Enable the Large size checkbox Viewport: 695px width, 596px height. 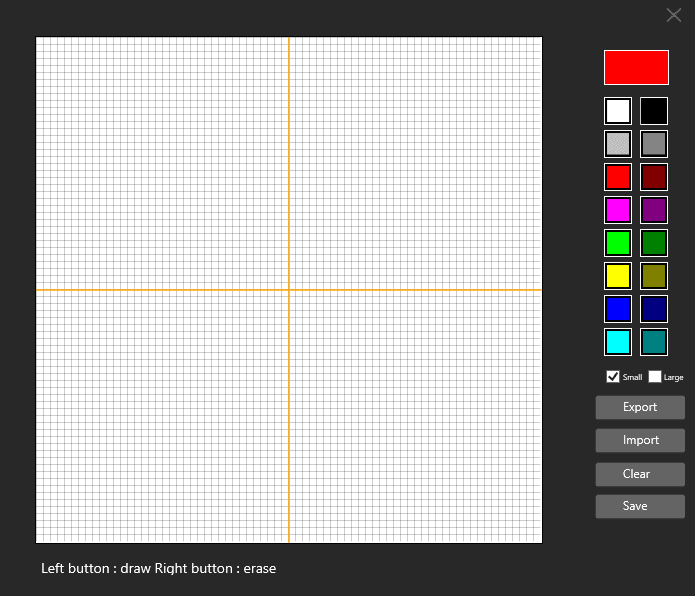[655, 377]
